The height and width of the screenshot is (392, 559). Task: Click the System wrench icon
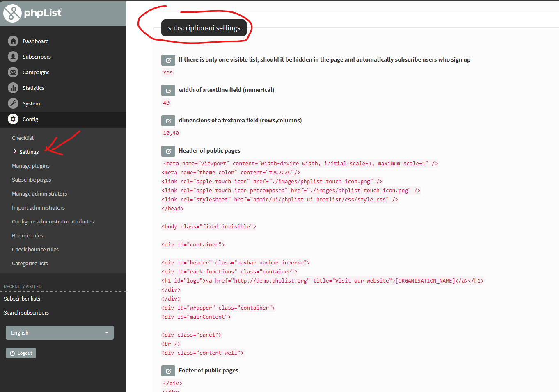(13, 103)
